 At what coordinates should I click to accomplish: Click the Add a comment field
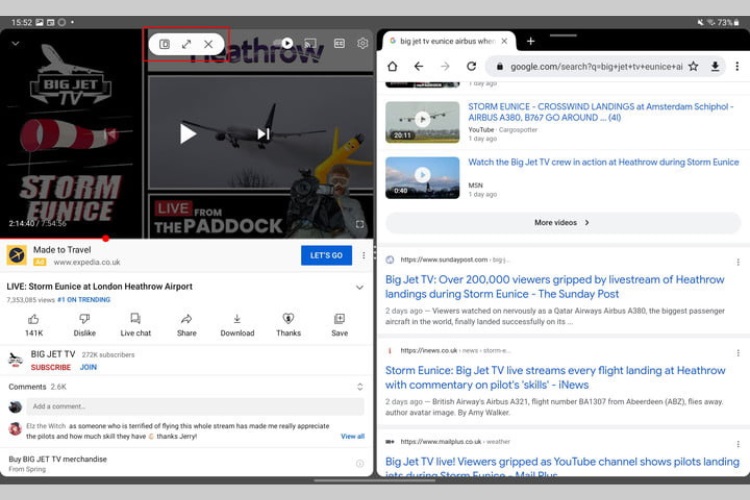click(x=195, y=406)
